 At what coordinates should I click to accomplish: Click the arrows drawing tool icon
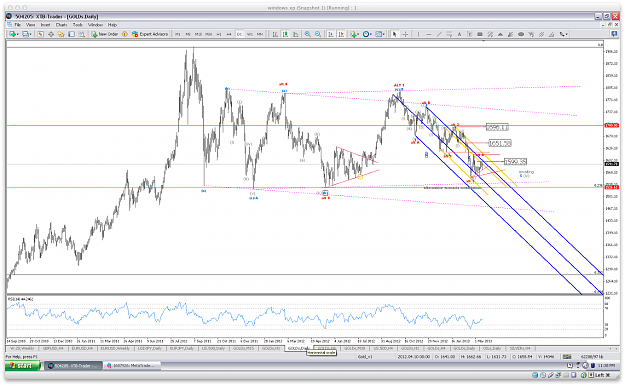(x=562, y=34)
